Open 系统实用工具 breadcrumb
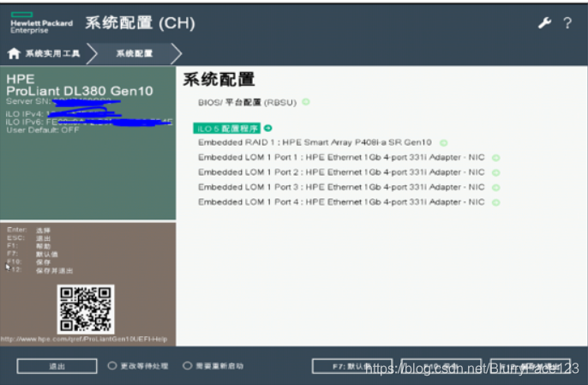This screenshot has height=385, width=588. (x=52, y=54)
